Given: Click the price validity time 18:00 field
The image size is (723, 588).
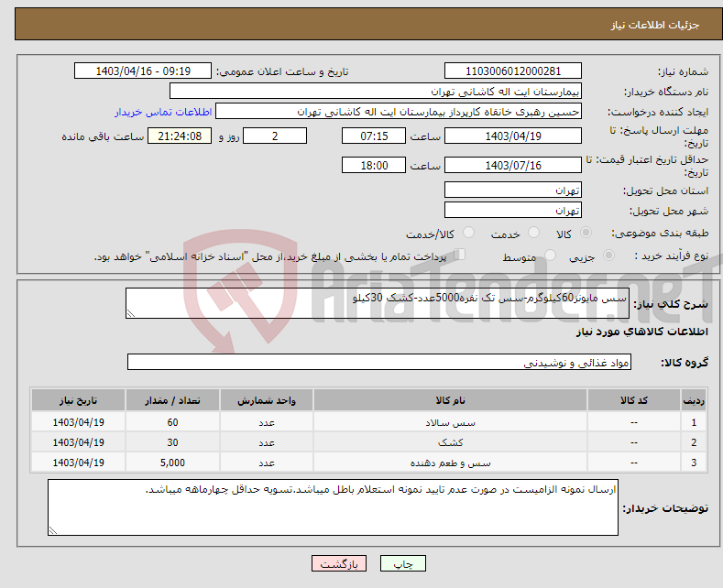Looking at the screenshot, I should pyautogui.click(x=374, y=165).
